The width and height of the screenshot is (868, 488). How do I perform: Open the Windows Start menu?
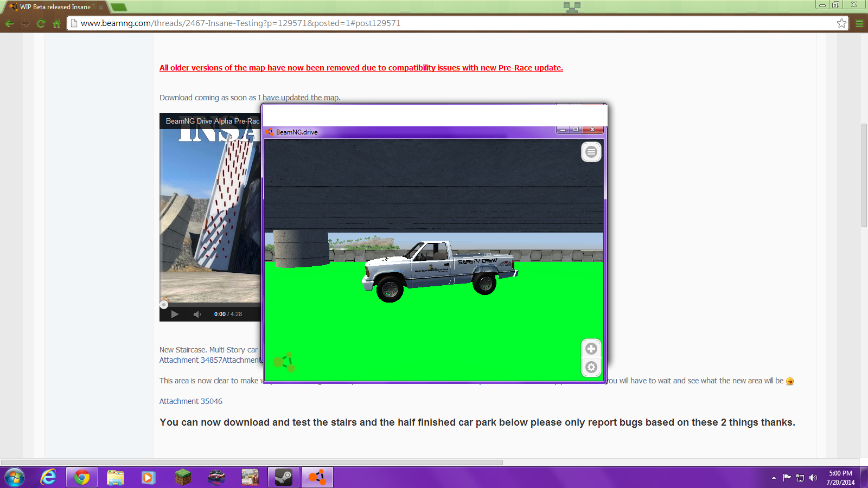(x=15, y=478)
